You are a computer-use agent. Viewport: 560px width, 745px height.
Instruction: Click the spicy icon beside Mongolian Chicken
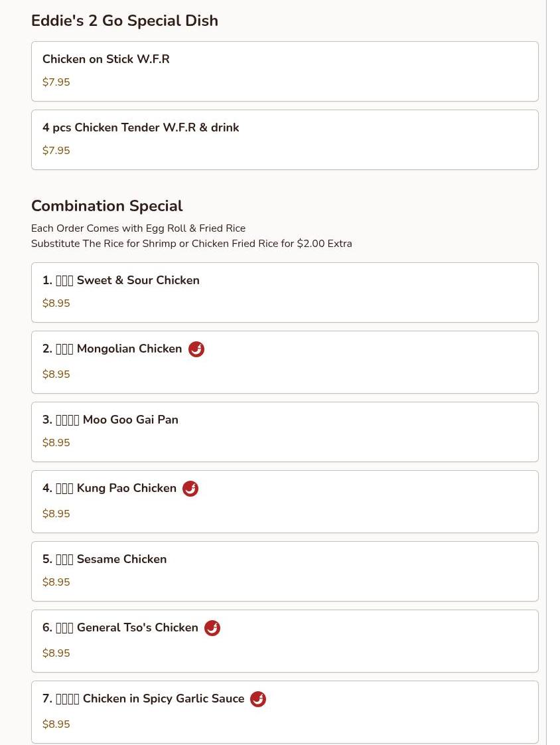[196, 349]
